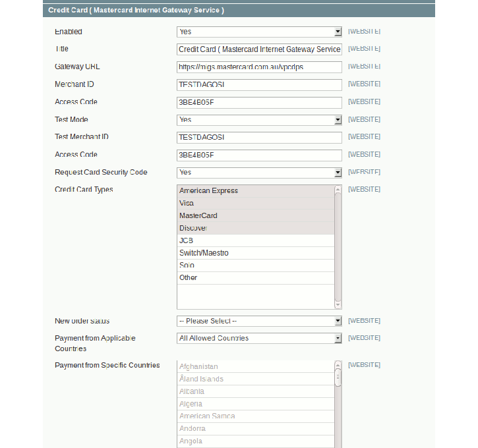Click Afghanistan in countries list

(x=255, y=367)
